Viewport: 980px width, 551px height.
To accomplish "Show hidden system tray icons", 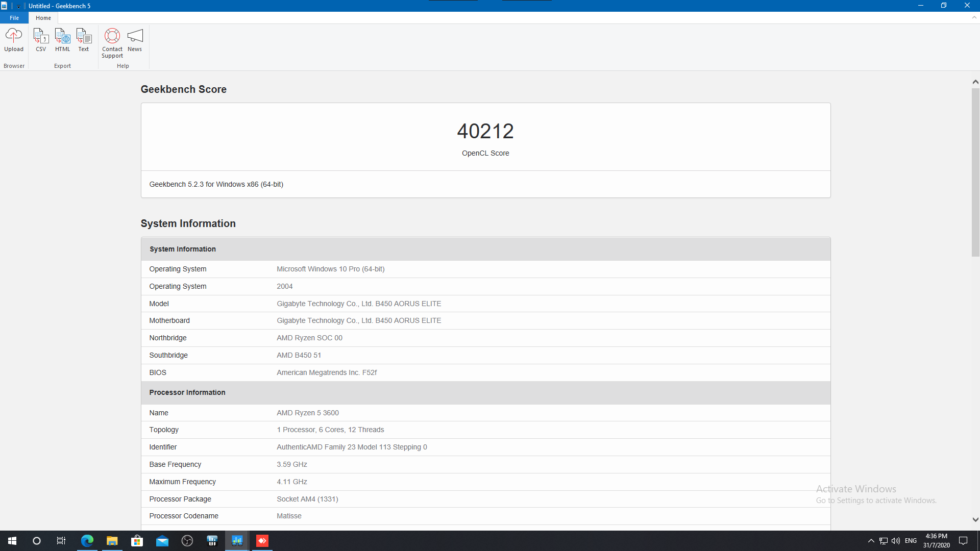I will 871,541.
